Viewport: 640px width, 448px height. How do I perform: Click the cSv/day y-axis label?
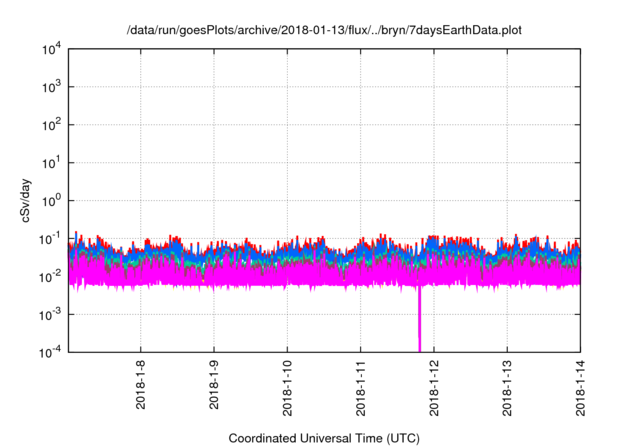25,200
